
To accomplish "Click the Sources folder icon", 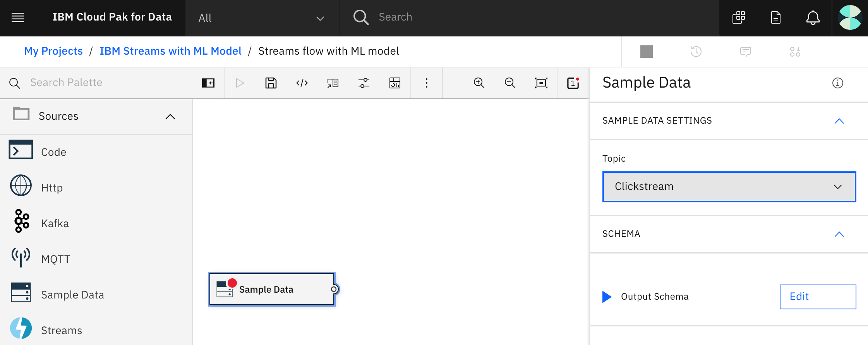I will 21,114.
